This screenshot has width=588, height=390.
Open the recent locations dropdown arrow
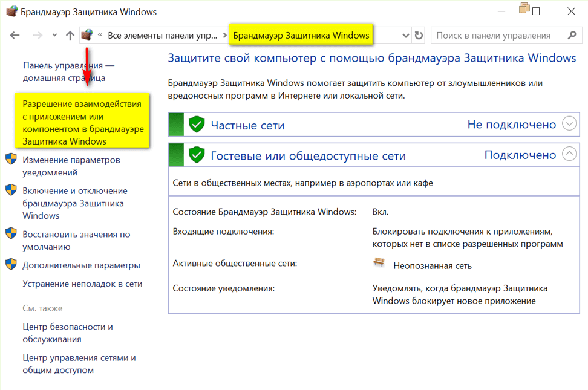point(54,36)
